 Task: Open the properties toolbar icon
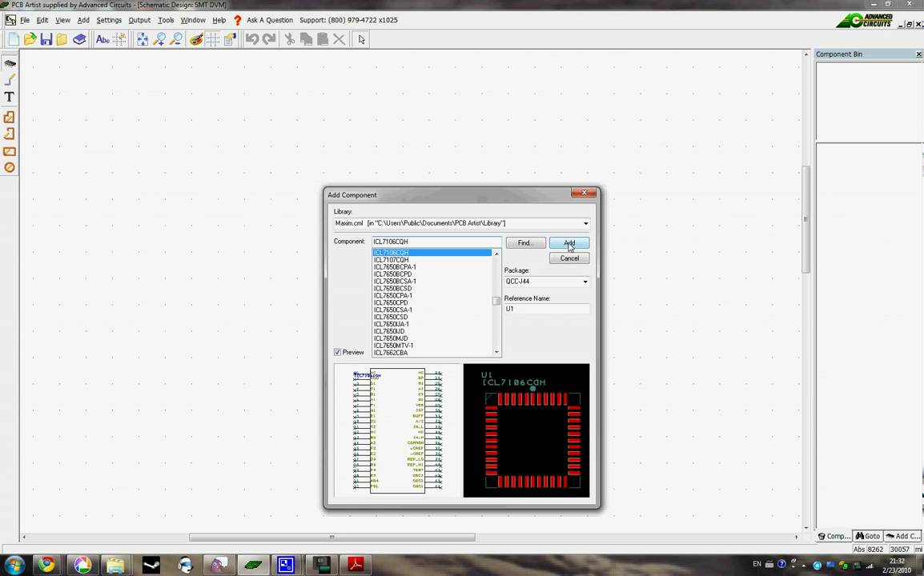pos(229,39)
